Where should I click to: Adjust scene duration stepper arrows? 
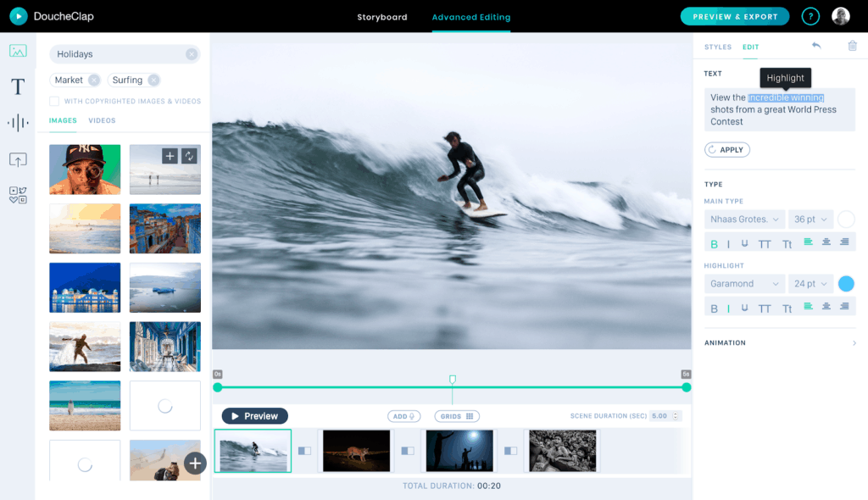pyautogui.click(x=676, y=416)
